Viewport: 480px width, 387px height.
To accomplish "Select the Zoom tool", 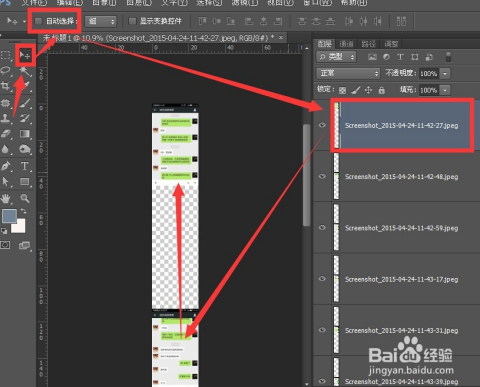I will [x=24, y=198].
